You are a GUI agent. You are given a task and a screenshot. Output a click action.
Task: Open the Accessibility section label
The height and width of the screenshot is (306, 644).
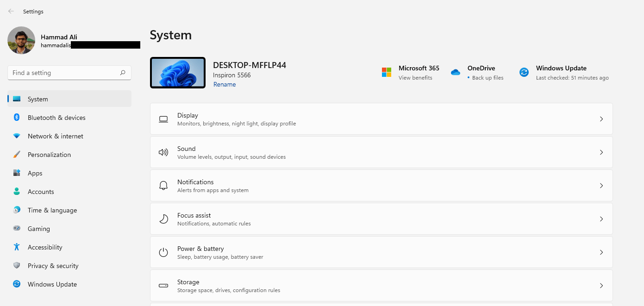pos(45,247)
